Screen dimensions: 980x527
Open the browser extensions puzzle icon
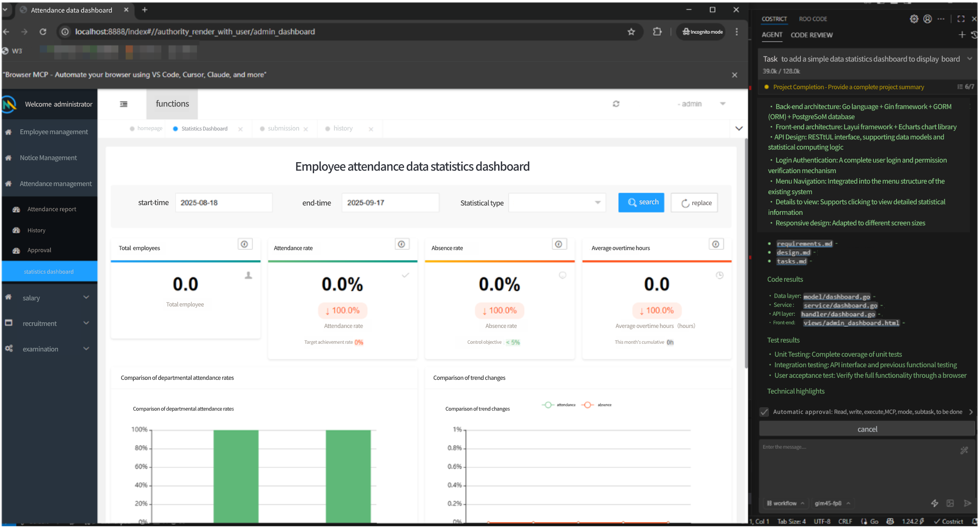click(x=657, y=32)
